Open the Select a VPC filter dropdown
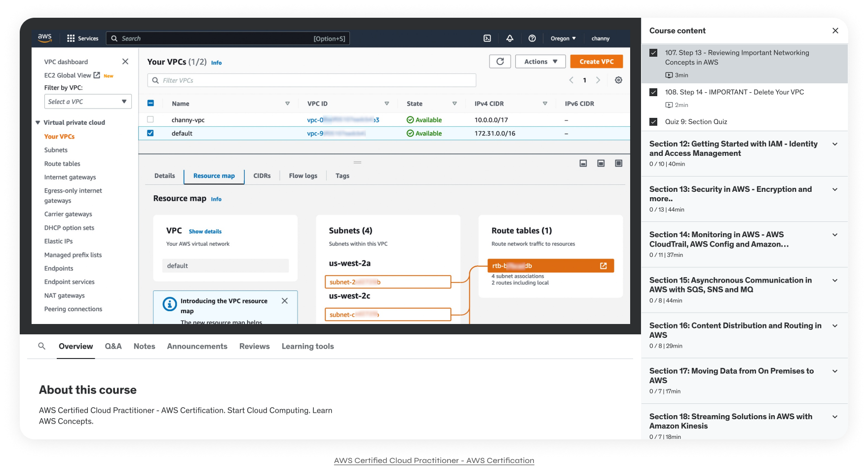This screenshot has height=467, width=868. 88,102
